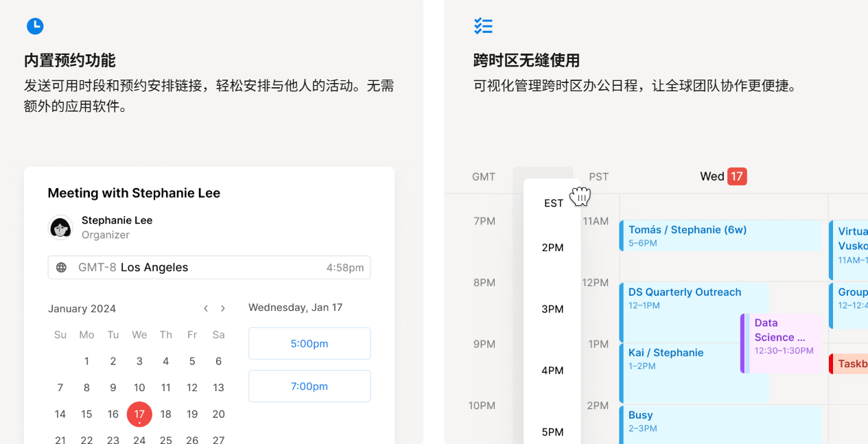Go to next month with right chevron

222,308
